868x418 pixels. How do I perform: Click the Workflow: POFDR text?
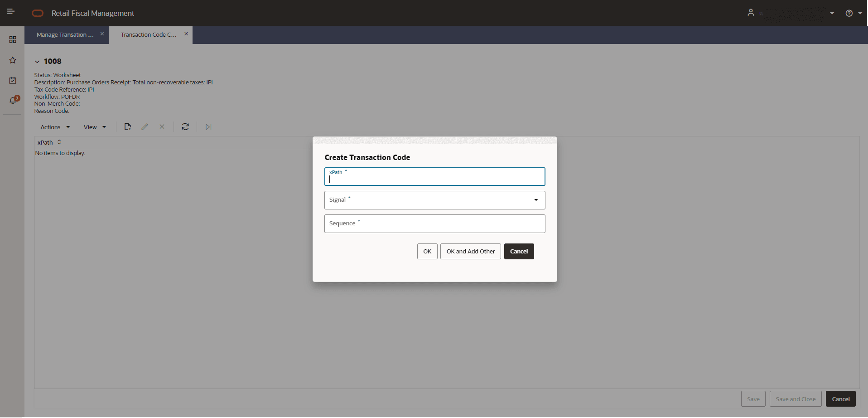click(x=57, y=97)
